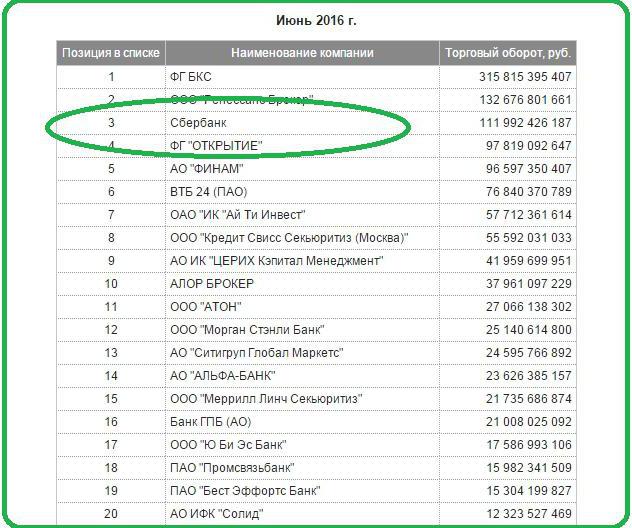Image resolution: width=632 pixels, height=528 pixels.
Task: Select company 'АО ИФК "Солид"'
Action: (x=217, y=513)
